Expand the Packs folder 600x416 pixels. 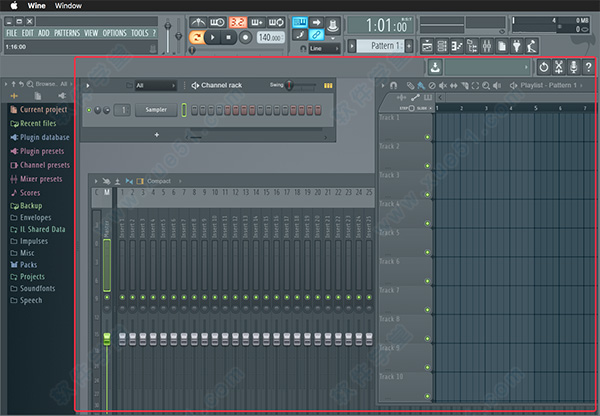coord(24,265)
